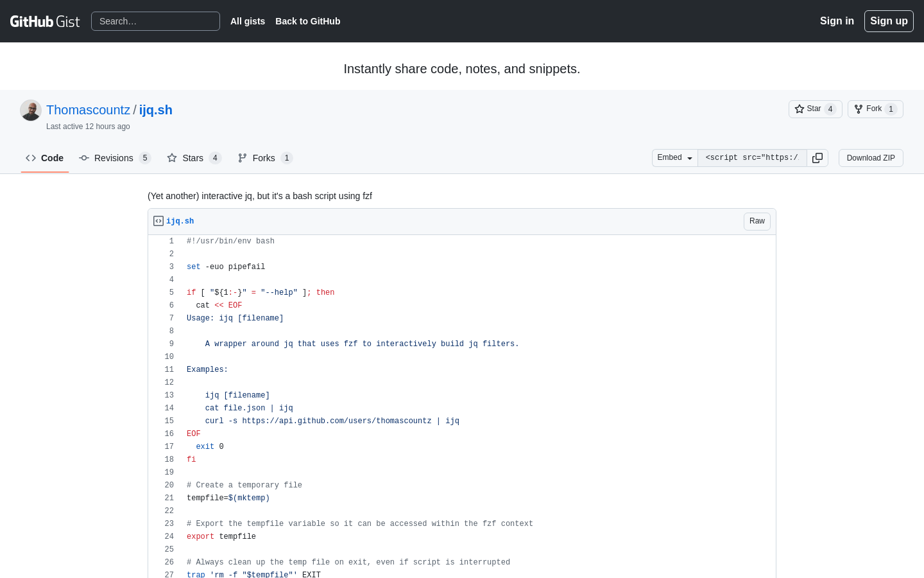The width and height of the screenshot is (924, 578).
Task: Click the Sign in link
Action: (x=837, y=21)
